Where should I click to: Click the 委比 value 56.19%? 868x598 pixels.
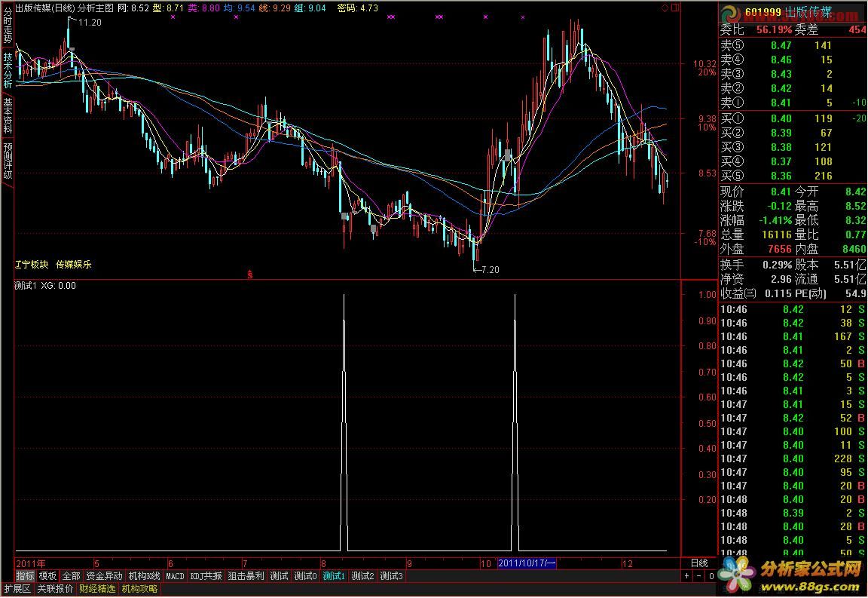[774, 30]
